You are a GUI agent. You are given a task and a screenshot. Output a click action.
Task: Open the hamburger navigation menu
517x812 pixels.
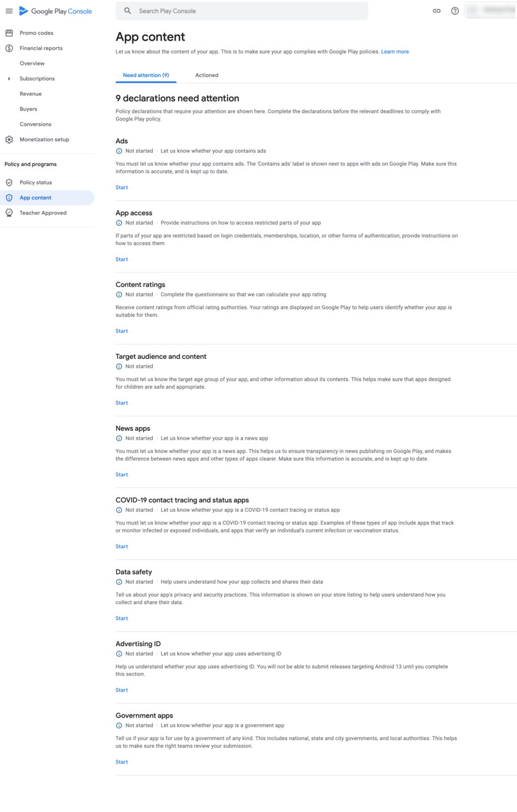tap(9, 11)
